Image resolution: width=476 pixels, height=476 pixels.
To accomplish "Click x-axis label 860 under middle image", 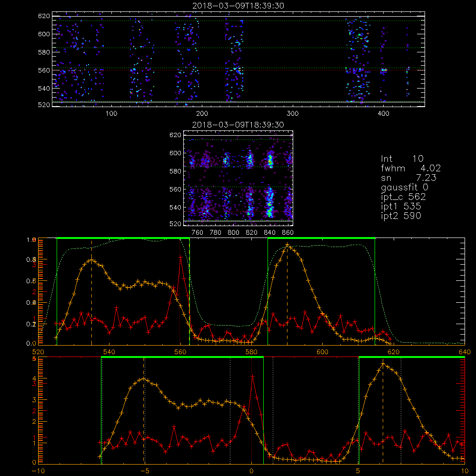I will click(x=288, y=233).
